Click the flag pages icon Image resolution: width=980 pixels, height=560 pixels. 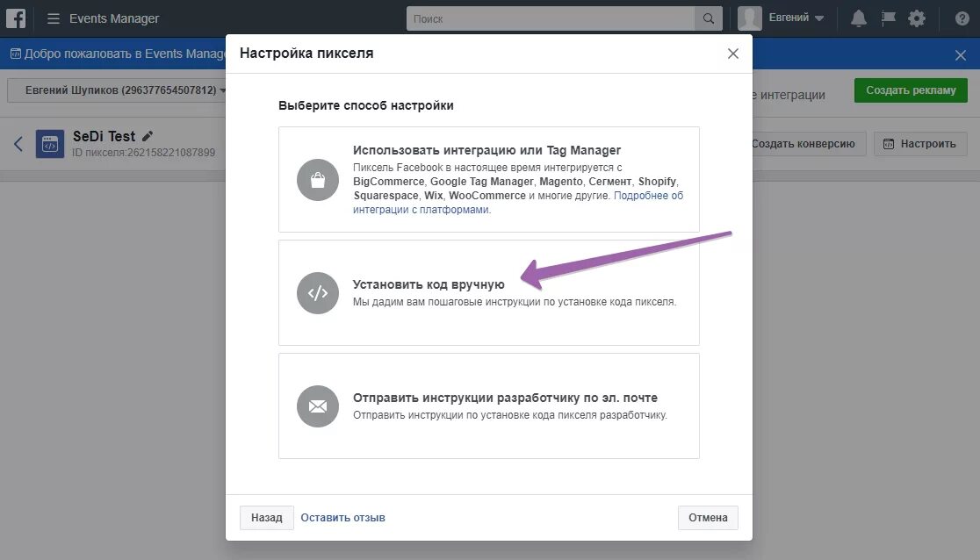(888, 18)
